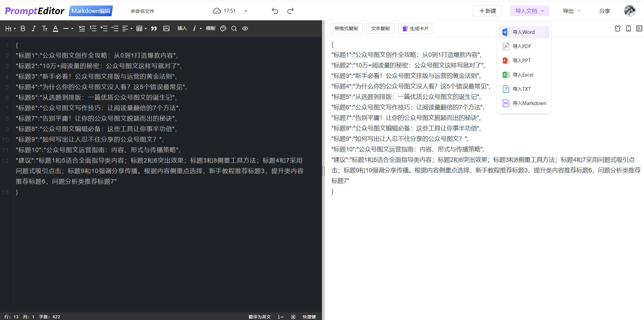Toggle mobile preview mode icon
This screenshot has height=320, width=644.
(628, 28)
